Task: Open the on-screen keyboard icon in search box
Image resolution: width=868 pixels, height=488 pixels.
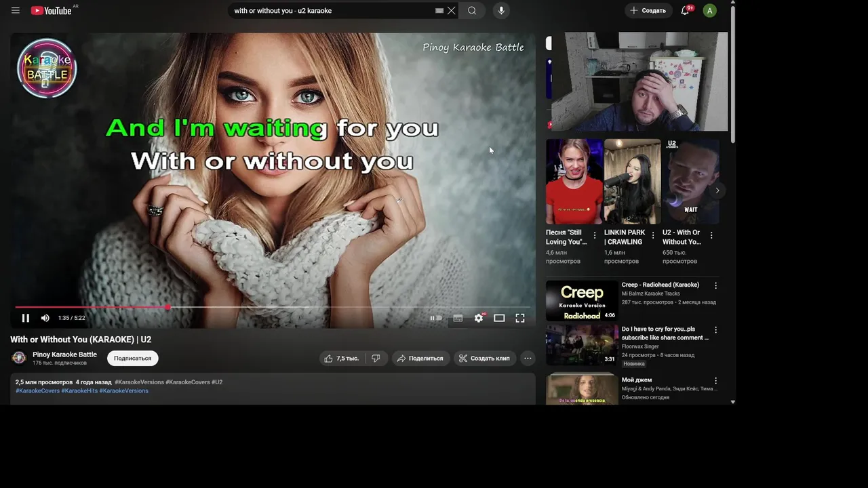Action: (x=439, y=10)
